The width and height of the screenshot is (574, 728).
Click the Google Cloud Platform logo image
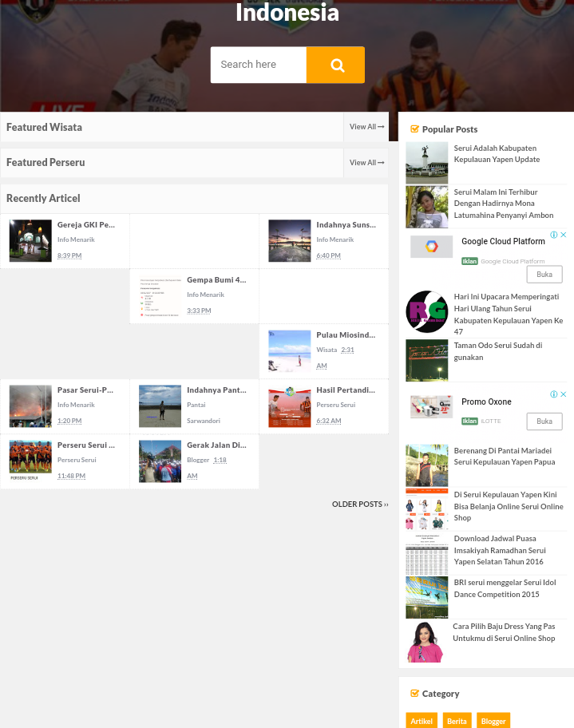point(431,247)
